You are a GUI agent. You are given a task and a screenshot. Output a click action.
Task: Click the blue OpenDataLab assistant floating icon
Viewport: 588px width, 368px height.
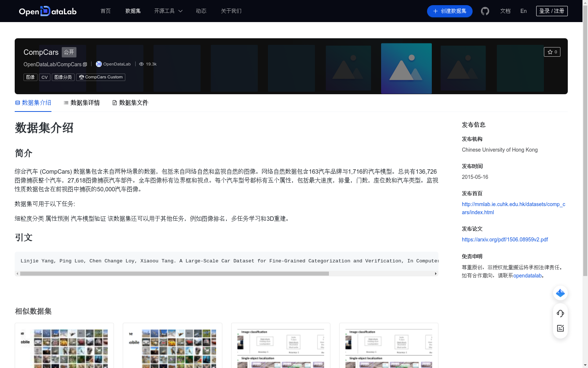coord(560,293)
